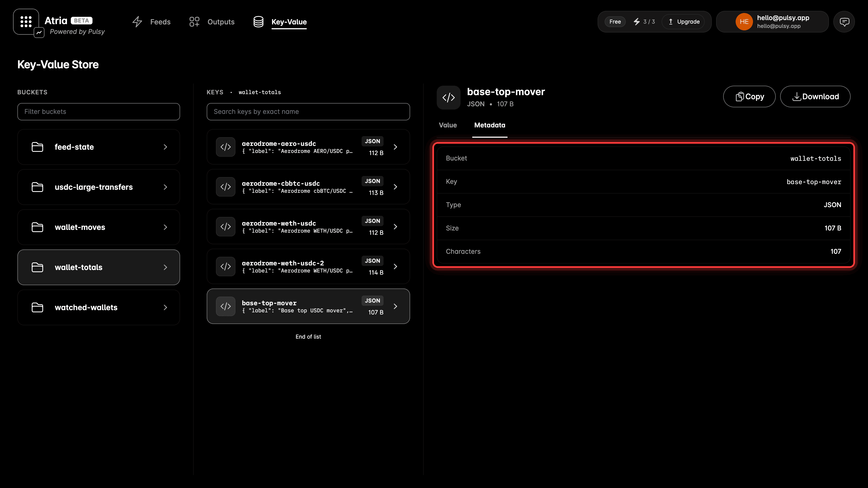Click the Bucket value wallet-totals in metadata

816,158
